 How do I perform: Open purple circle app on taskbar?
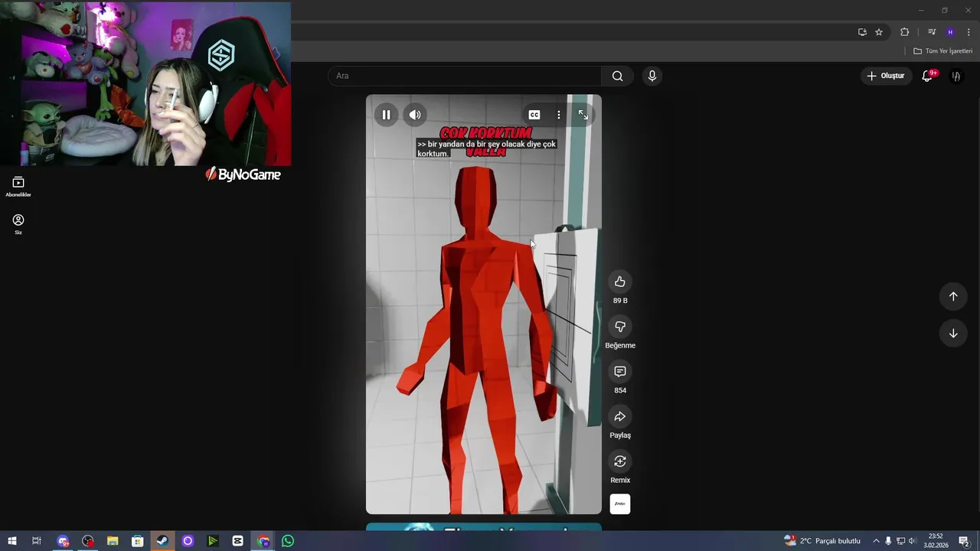pyautogui.click(x=188, y=541)
